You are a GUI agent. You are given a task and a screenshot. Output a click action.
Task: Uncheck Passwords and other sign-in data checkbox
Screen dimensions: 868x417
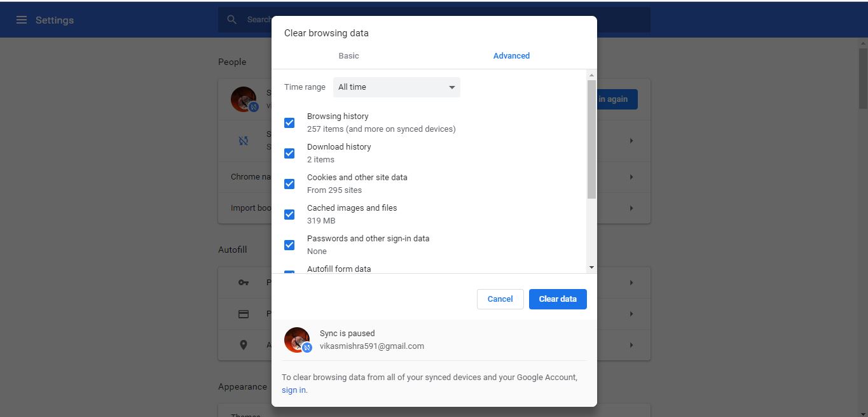pos(289,245)
